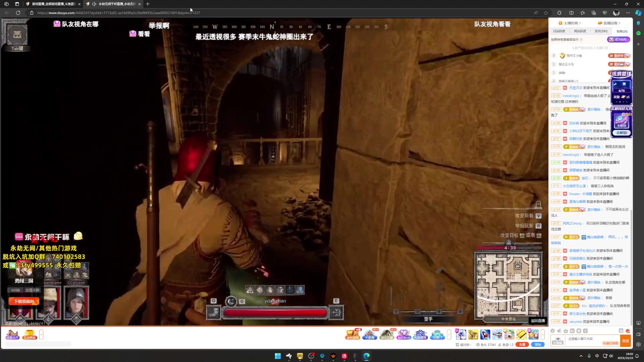The width and height of the screenshot is (644, 362).
Task: Open the 金秋游园 activity icon
Action: 353,335
